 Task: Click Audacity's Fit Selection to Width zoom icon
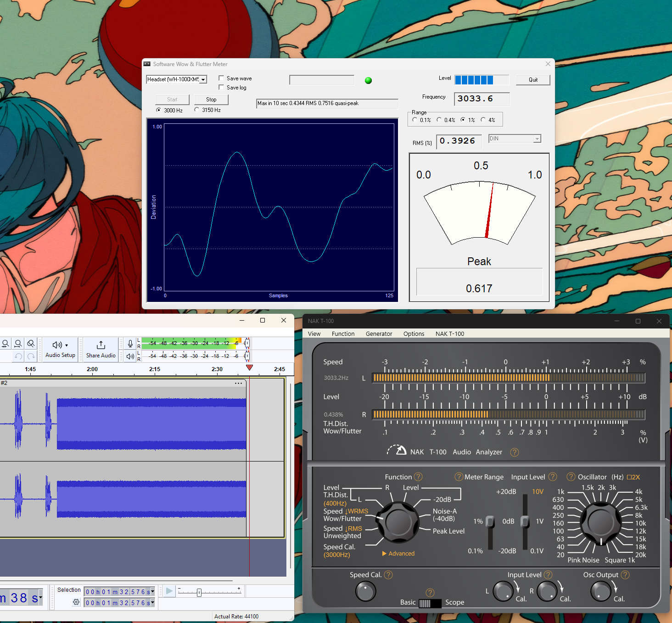coord(6,344)
